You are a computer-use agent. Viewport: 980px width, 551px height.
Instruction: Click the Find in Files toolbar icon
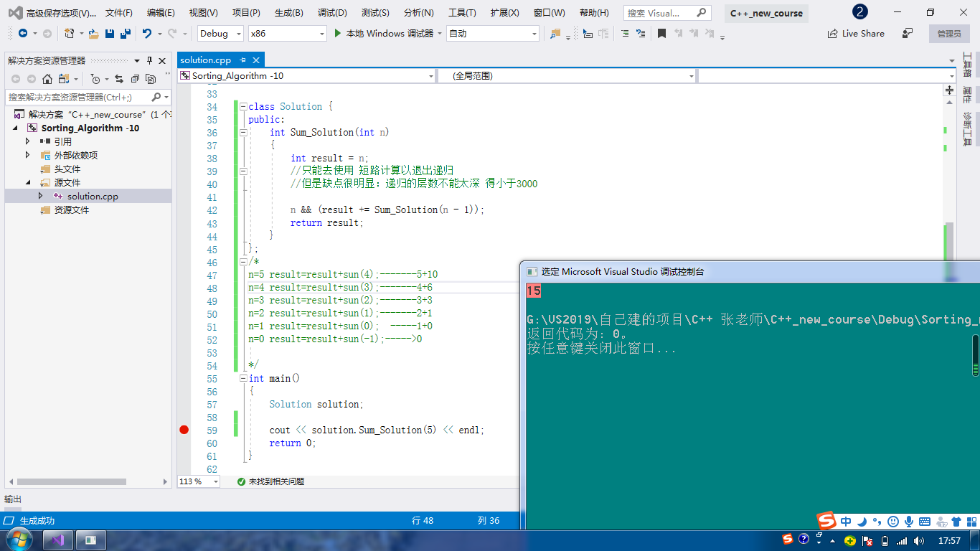(x=555, y=34)
